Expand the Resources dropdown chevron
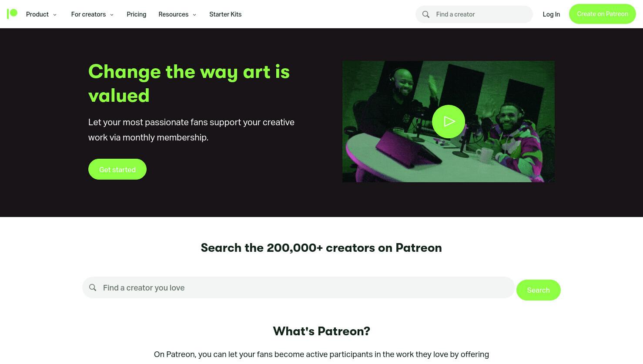 (x=194, y=15)
